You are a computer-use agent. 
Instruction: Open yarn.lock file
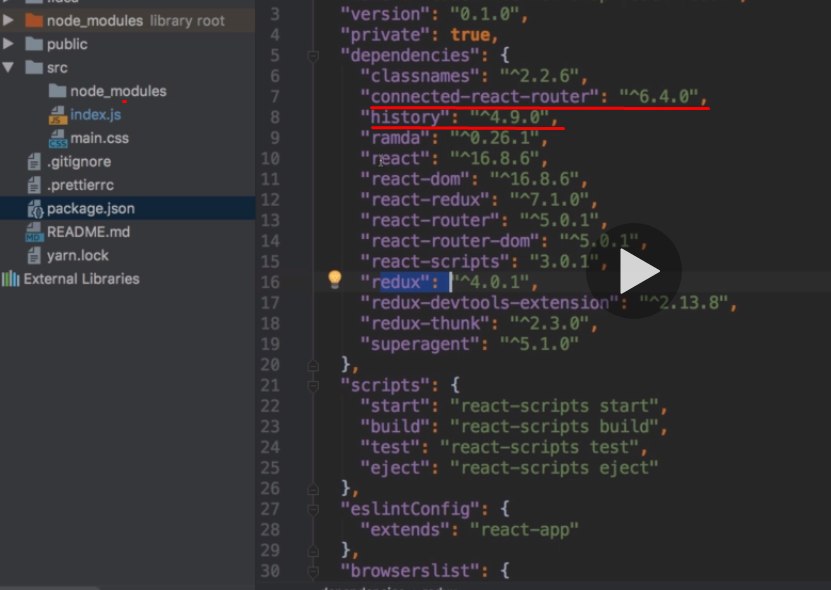click(x=77, y=256)
